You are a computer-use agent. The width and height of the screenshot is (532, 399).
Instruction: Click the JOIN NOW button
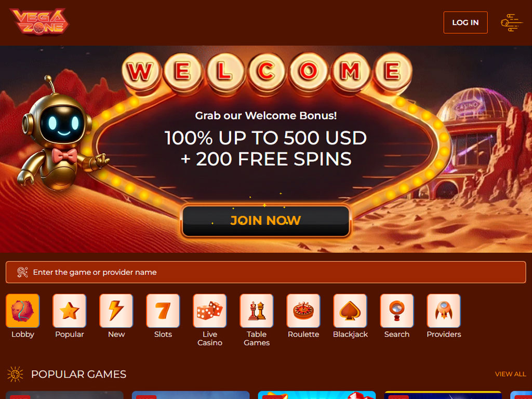pyautogui.click(x=265, y=220)
